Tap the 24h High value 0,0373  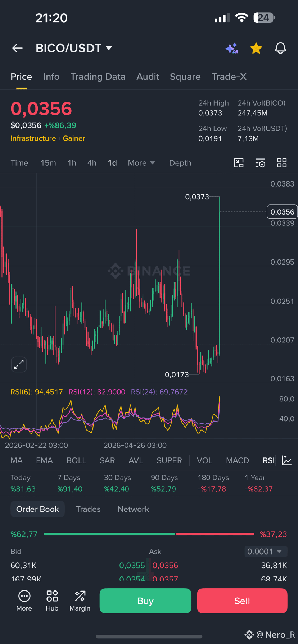click(210, 113)
